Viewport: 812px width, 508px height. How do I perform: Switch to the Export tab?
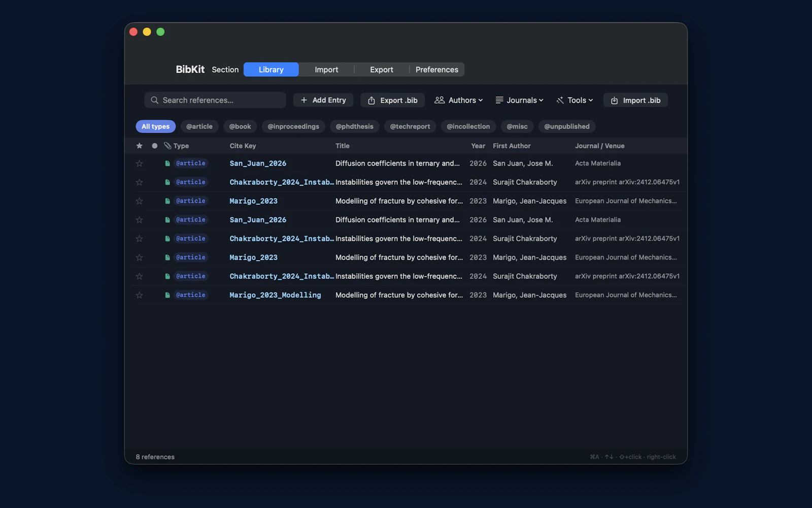pyautogui.click(x=382, y=70)
